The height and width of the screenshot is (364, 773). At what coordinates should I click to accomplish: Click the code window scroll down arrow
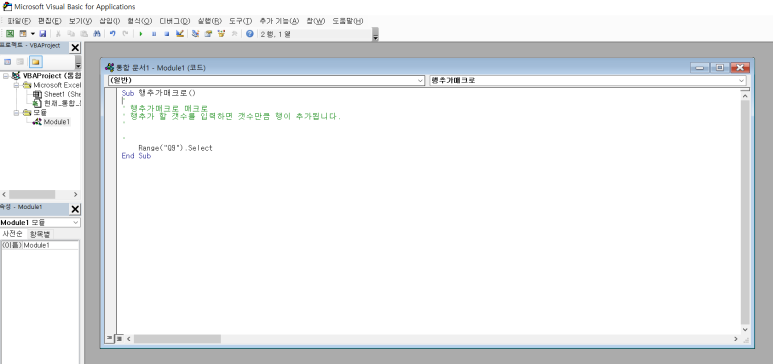pos(744,329)
